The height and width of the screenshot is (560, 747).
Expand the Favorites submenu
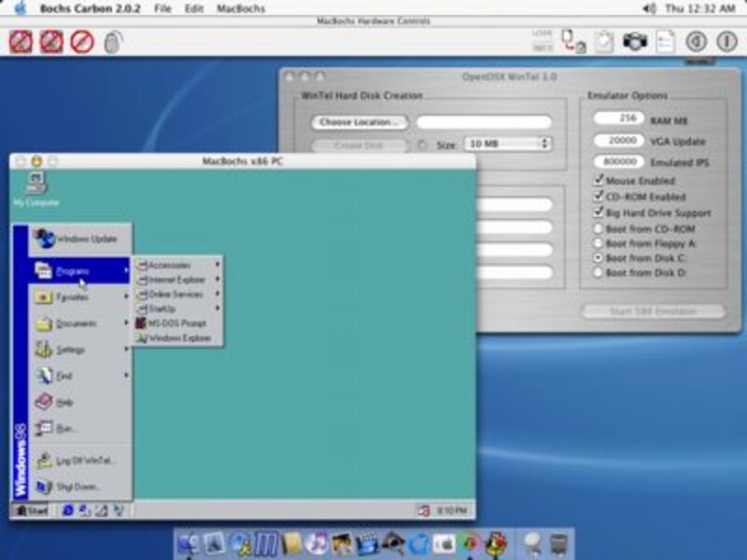point(79,297)
